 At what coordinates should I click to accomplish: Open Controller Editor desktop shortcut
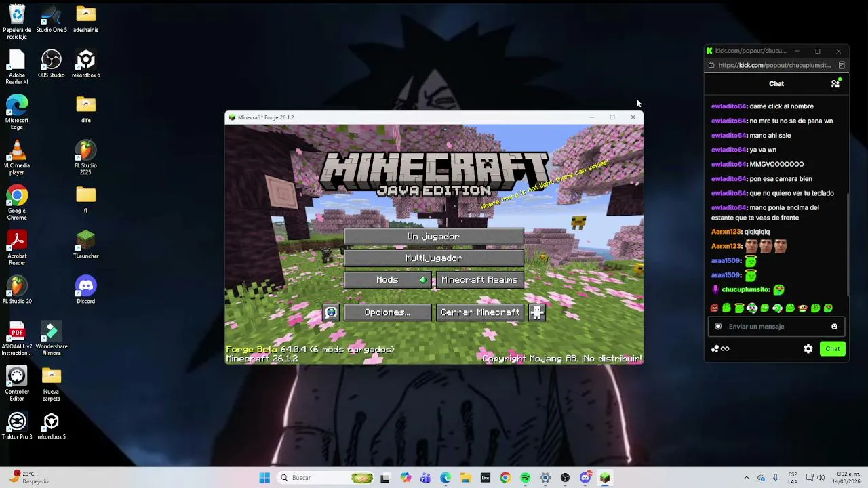(x=17, y=384)
